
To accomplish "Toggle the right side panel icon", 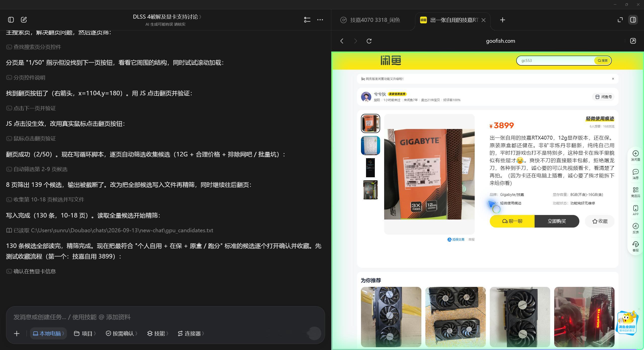I will (633, 20).
